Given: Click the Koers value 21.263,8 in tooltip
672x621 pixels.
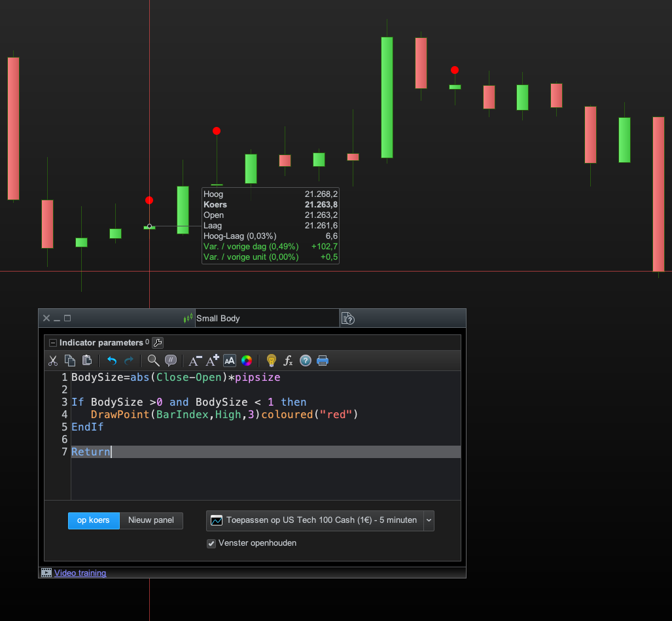Looking at the screenshot, I should pos(321,204).
